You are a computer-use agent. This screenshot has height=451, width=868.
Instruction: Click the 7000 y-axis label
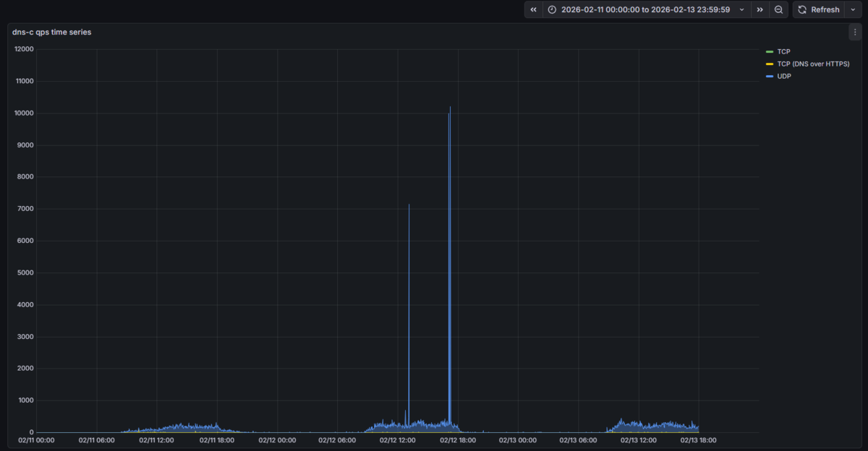tap(27, 209)
